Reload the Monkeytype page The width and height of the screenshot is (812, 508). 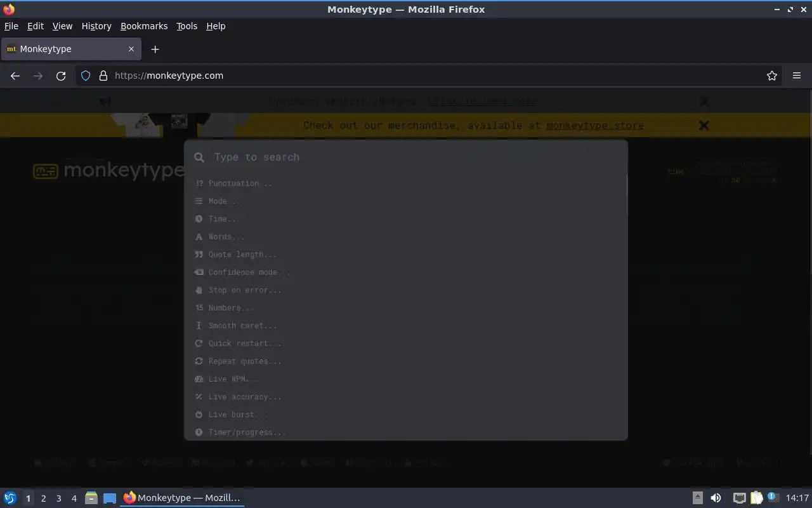(x=61, y=76)
